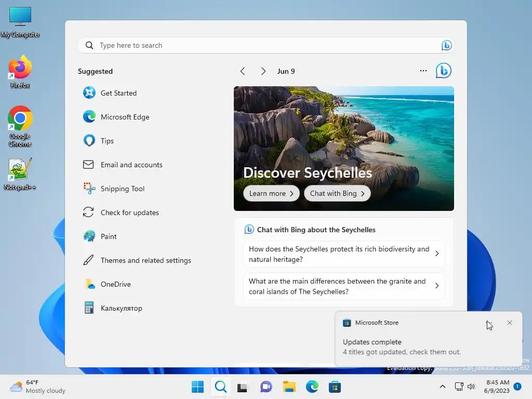Expand chevron on biodiversity question

pyautogui.click(x=437, y=254)
